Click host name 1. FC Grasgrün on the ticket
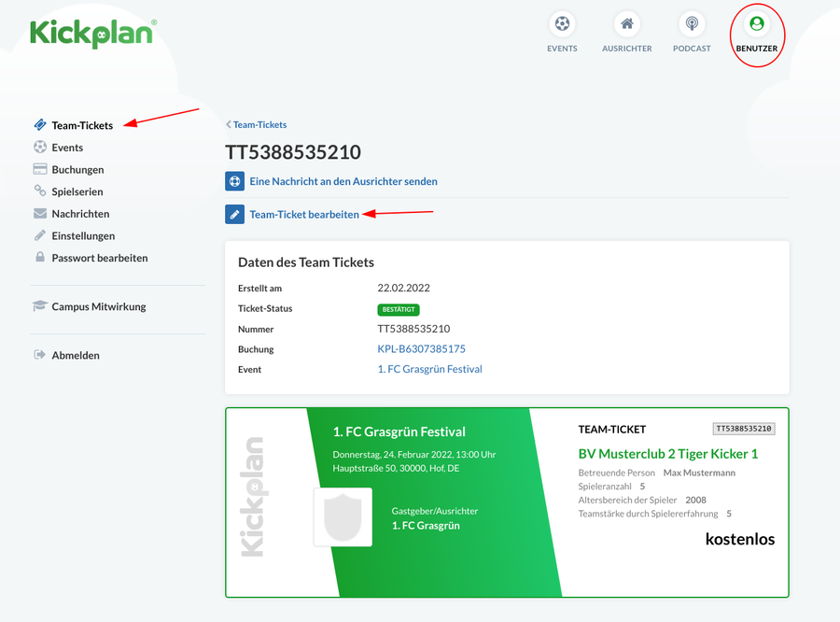Viewport: 840px width, 622px height. (x=426, y=526)
